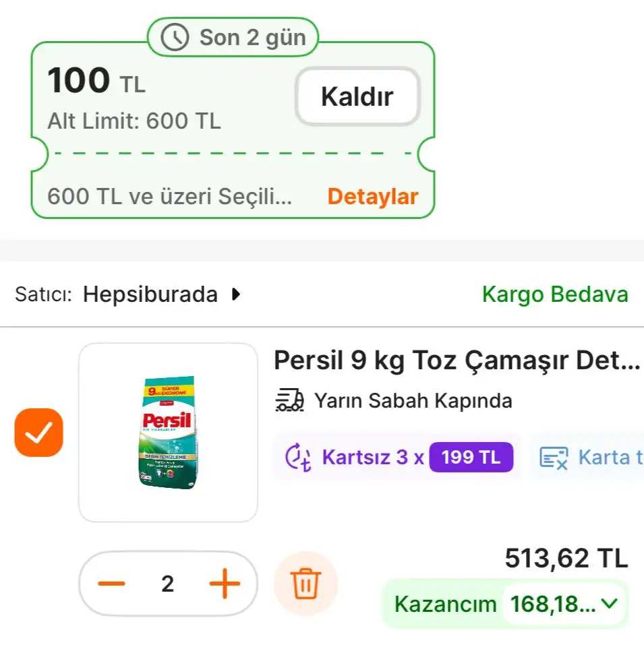Click the quantity value 2 field
Image resolution: width=644 pixels, height=653 pixels.
click(168, 584)
